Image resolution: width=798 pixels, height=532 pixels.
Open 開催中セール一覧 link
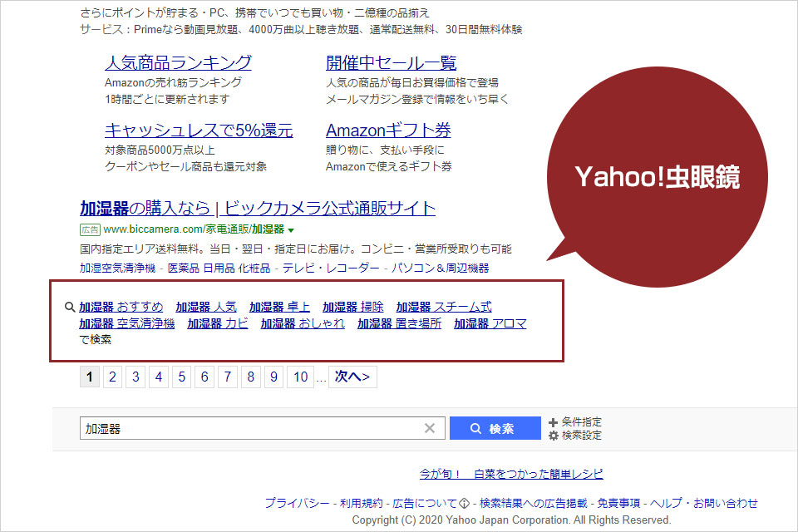coord(391,62)
